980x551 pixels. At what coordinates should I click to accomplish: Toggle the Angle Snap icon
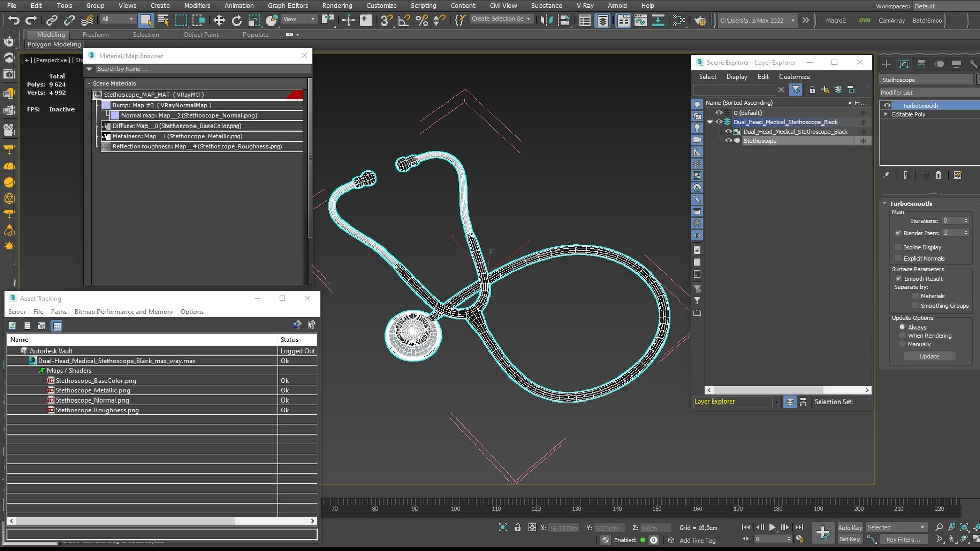coord(404,20)
